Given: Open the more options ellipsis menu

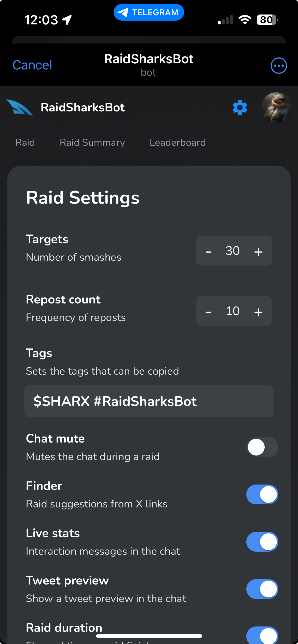Looking at the screenshot, I should coord(279,66).
